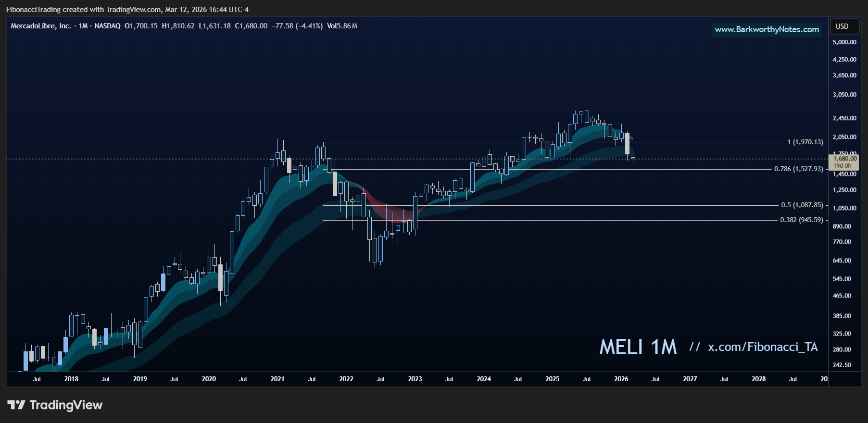Click the 3,650.00 price axis label

coord(844,75)
